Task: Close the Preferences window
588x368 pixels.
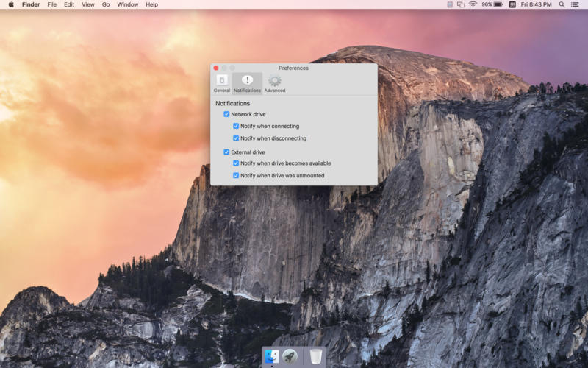Action: click(216, 68)
